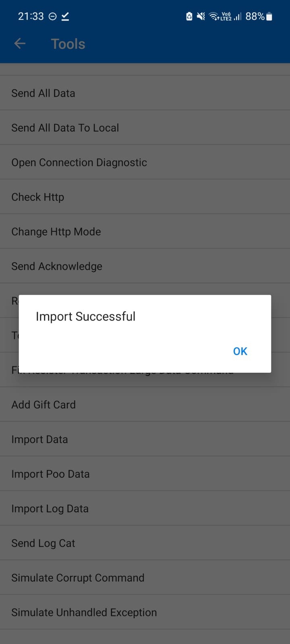
Task: Choose Check Http item
Action: tap(145, 197)
